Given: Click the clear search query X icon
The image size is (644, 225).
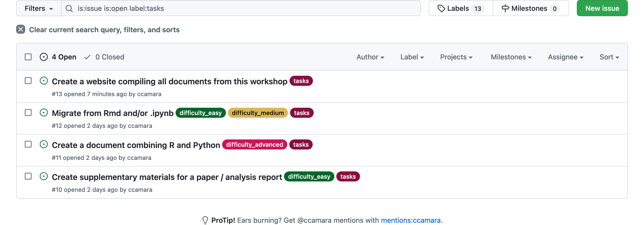Looking at the screenshot, I should (21, 29).
